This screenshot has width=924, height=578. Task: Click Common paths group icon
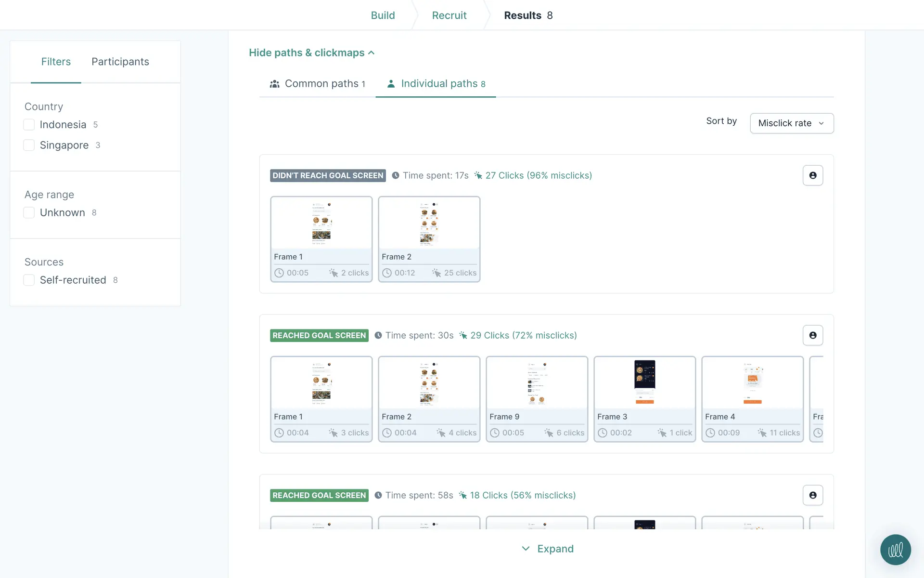275,84
